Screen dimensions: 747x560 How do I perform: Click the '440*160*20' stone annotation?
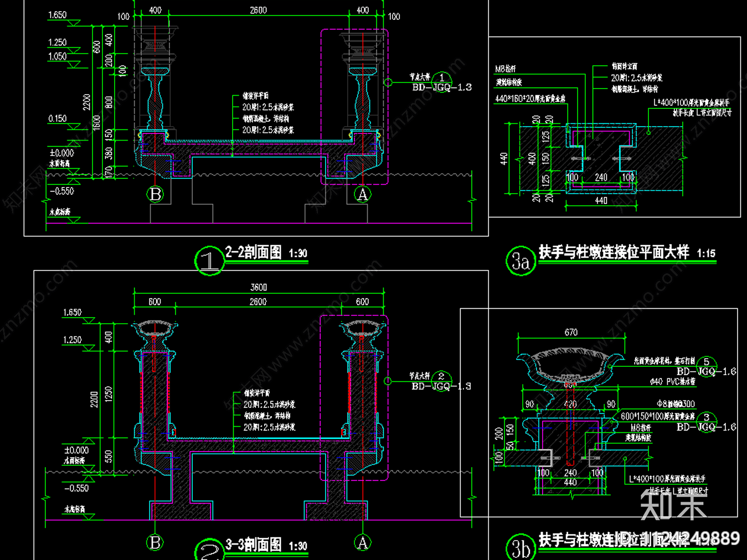(530, 98)
